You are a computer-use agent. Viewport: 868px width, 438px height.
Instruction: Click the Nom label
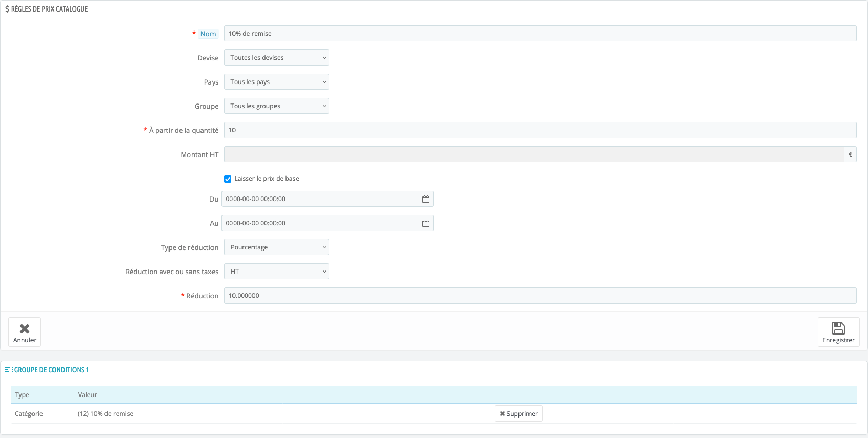coord(208,34)
